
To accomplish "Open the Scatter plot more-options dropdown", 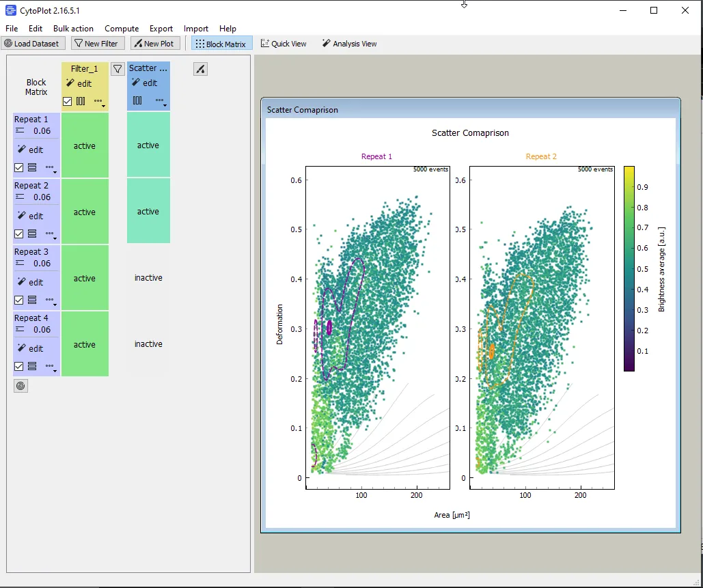I will tap(161, 101).
